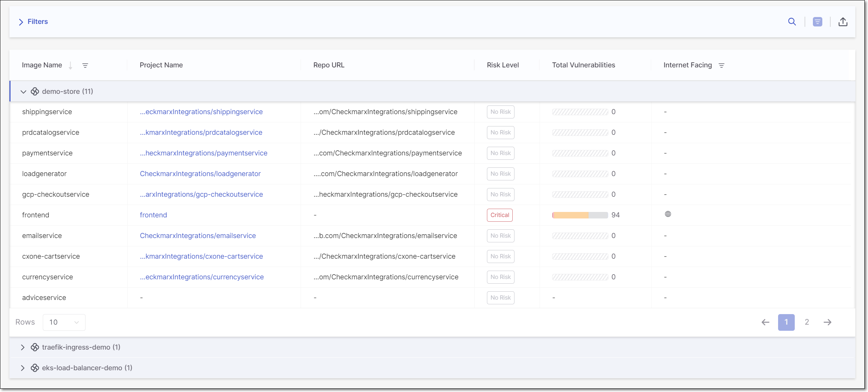868x392 pixels.
Task: Click the Critical risk badge
Action: [x=500, y=215]
